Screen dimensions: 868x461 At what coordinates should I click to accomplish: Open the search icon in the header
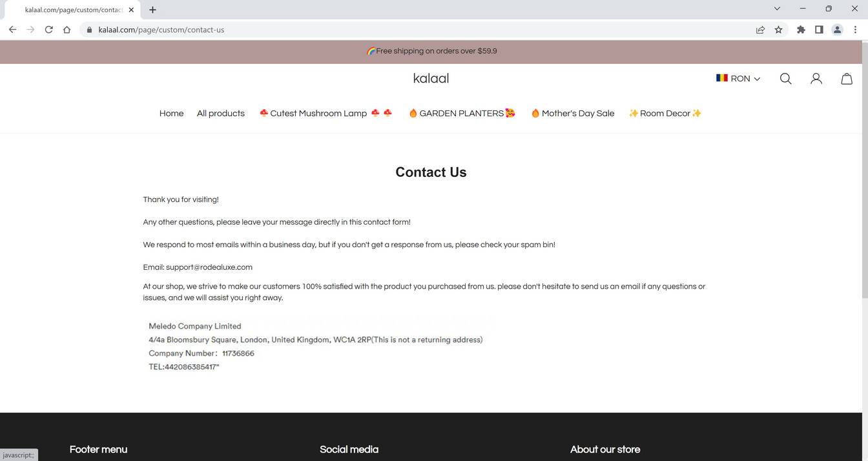click(x=785, y=78)
